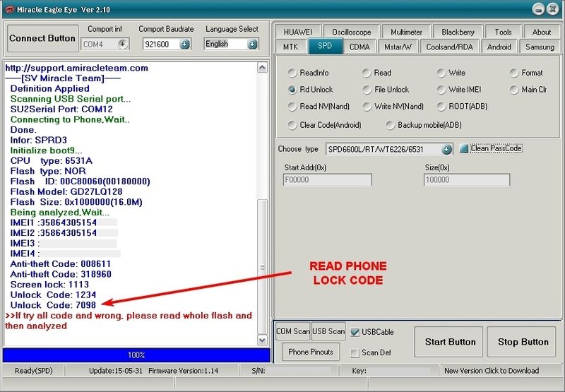Select the ReadInfo radio button
This screenshot has height=392, width=565.
pos(292,73)
